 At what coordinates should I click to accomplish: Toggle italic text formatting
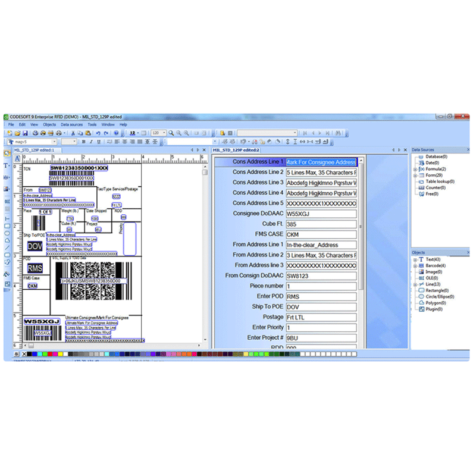click(91, 143)
